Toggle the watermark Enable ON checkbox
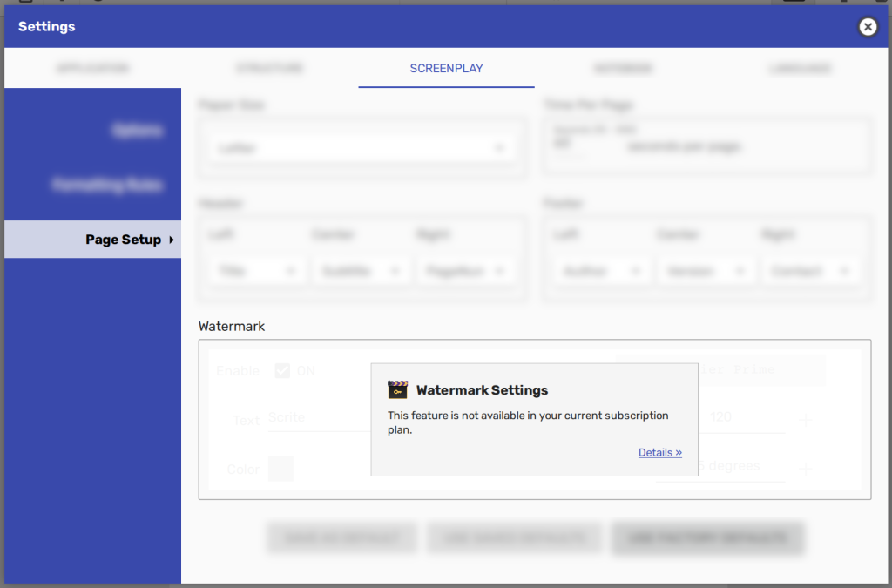Viewport: 892px width, 588px height. click(x=282, y=371)
